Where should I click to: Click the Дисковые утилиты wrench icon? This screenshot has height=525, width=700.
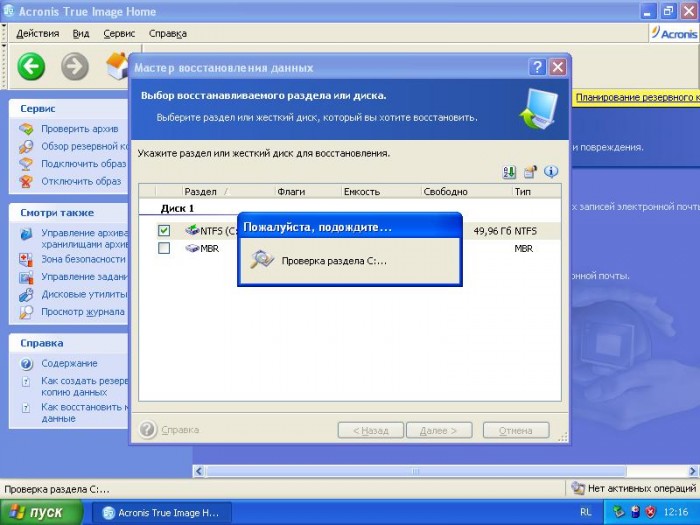point(26,295)
